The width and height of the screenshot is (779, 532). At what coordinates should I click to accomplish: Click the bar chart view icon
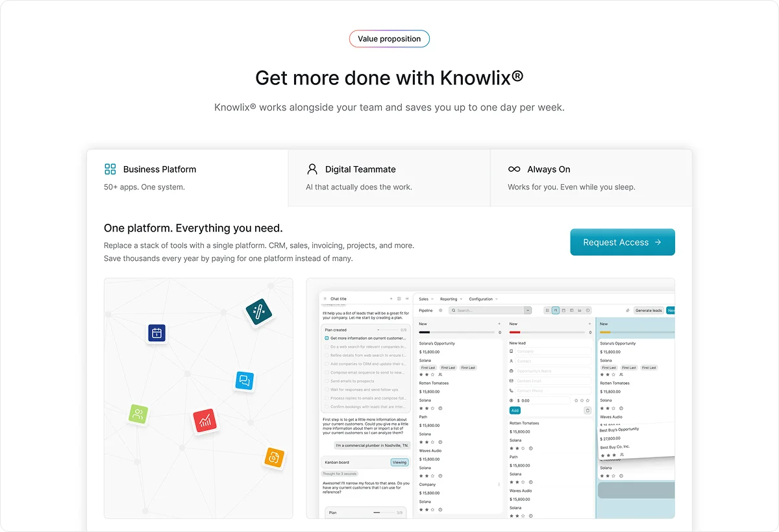pyautogui.click(x=580, y=310)
